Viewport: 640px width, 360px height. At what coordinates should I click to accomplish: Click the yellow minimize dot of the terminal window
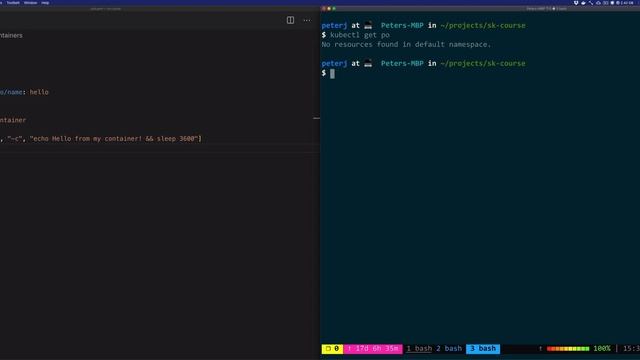pyautogui.click(x=329, y=9)
